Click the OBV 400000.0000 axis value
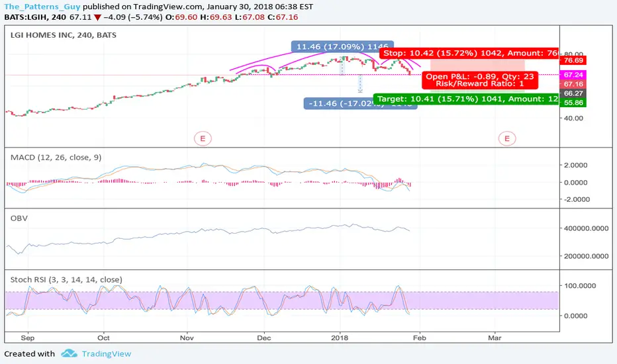The height and width of the screenshot is (364, 617). point(586,228)
